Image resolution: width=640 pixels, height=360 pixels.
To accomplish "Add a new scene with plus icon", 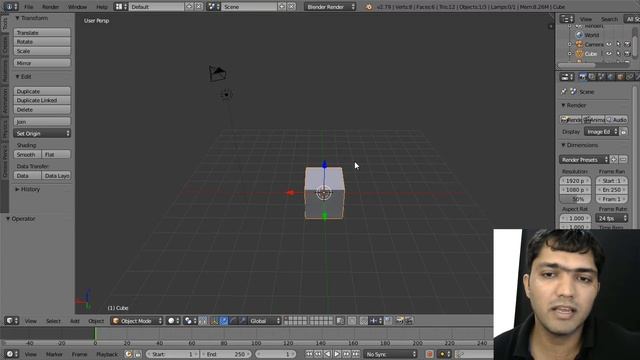I will click(282, 7).
